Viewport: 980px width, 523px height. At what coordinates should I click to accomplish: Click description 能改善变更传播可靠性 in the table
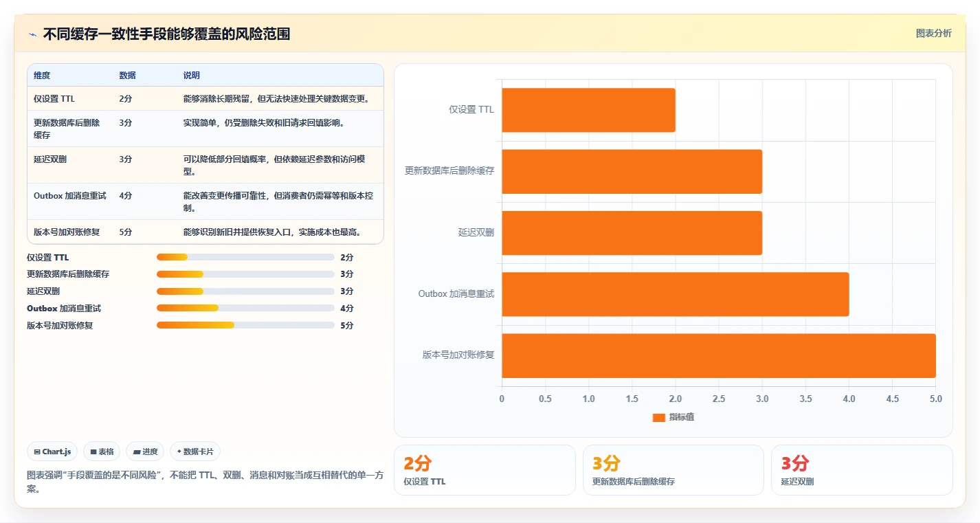click(x=278, y=201)
